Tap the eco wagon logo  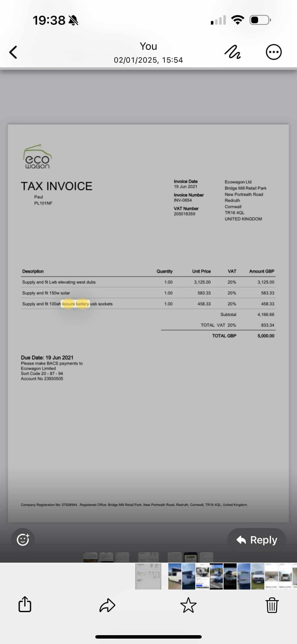point(37,156)
